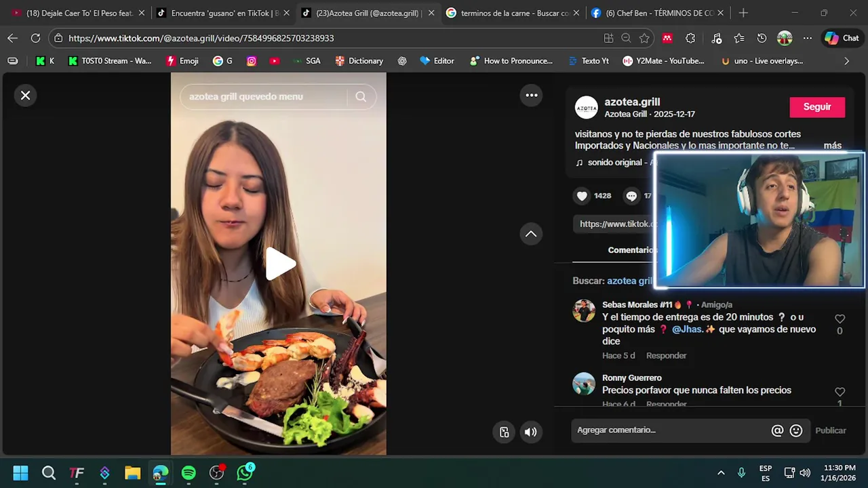Click the zoom-out magnifier in address bar
Screen dimensions: 868x488
point(626,39)
